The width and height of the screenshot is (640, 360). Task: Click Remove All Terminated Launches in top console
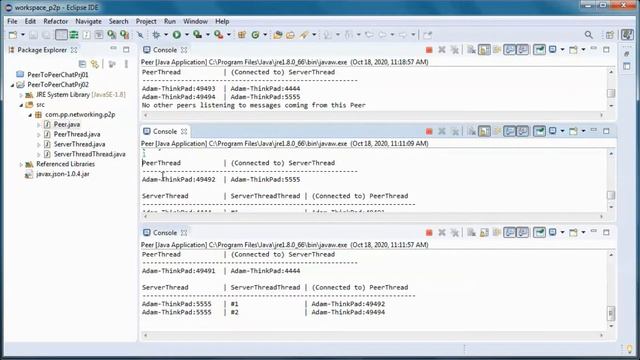coord(455,50)
